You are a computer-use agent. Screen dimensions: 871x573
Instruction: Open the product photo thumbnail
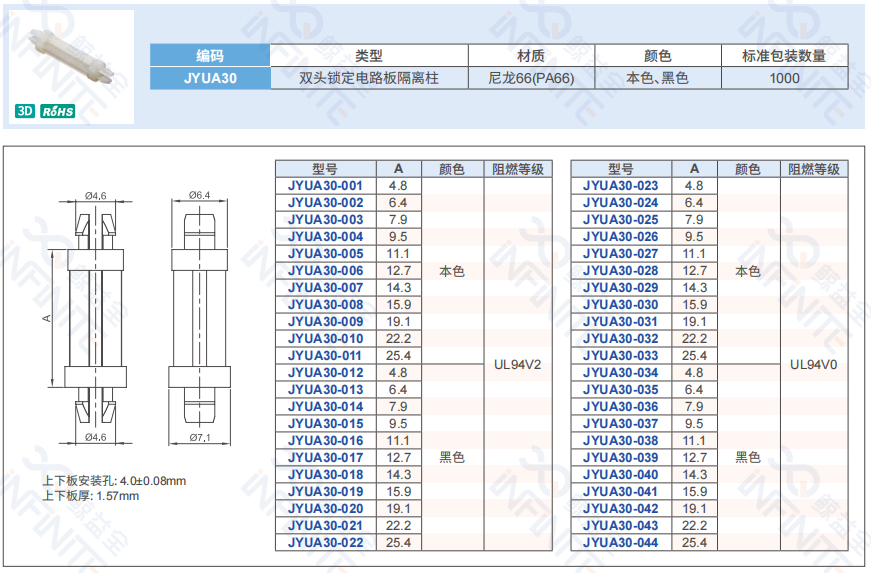(x=69, y=57)
